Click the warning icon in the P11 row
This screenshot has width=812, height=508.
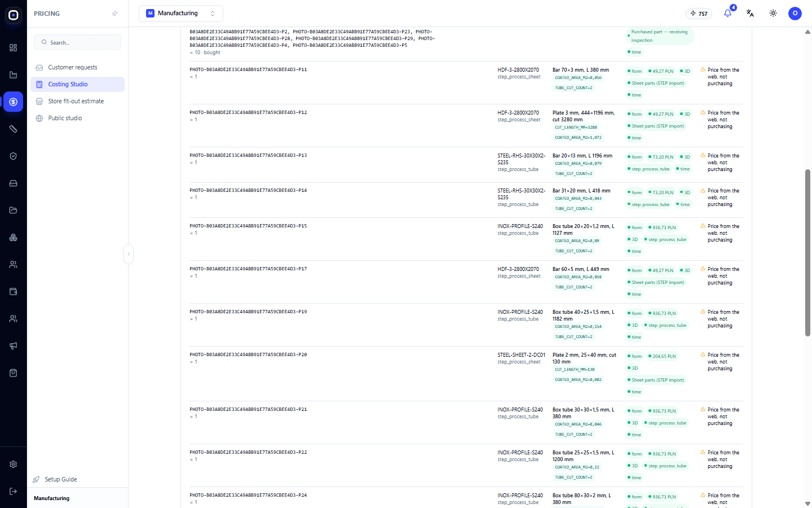[703, 70]
